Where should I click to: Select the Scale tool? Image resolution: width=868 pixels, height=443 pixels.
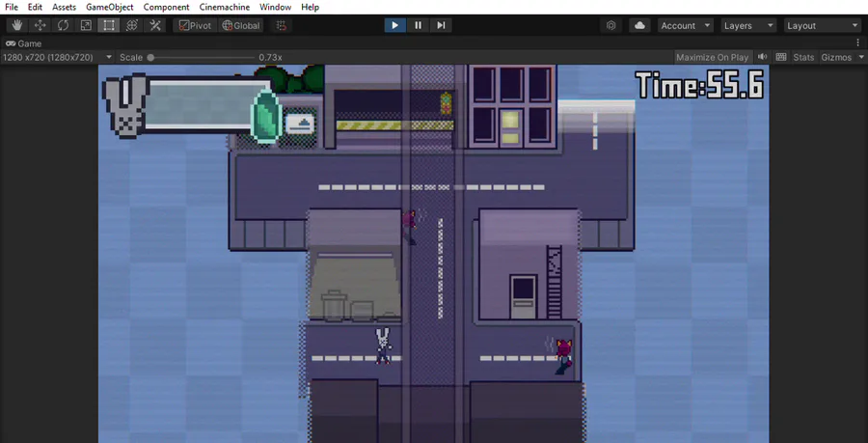(86, 25)
